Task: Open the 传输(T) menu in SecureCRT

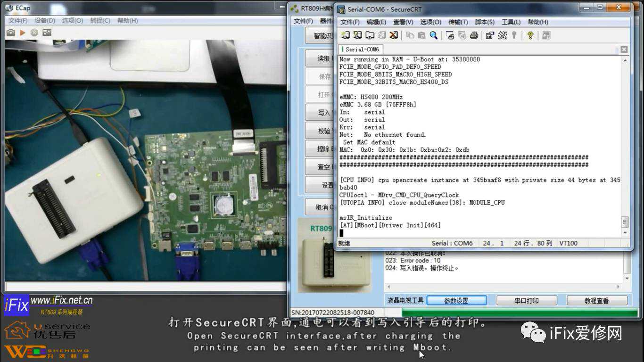Action: click(x=458, y=22)
